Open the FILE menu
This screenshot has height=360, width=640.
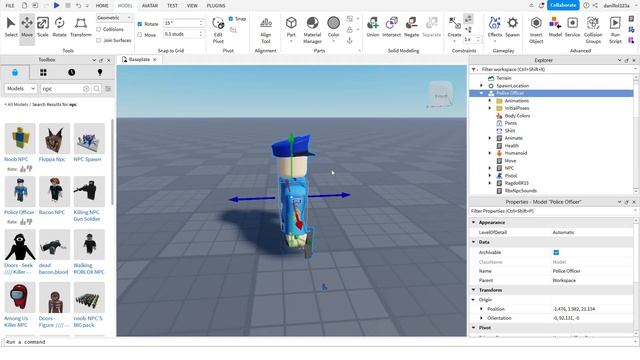coord(10,6)
